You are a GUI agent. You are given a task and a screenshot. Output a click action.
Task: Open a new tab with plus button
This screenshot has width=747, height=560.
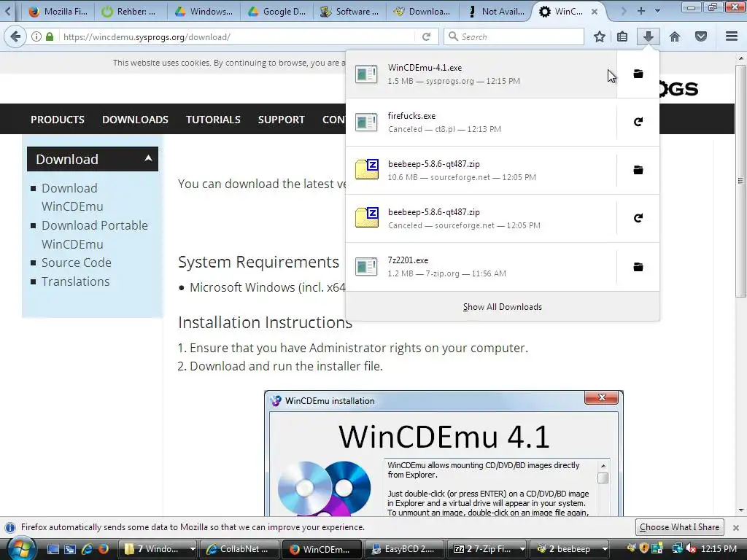[x=640, y=10]
